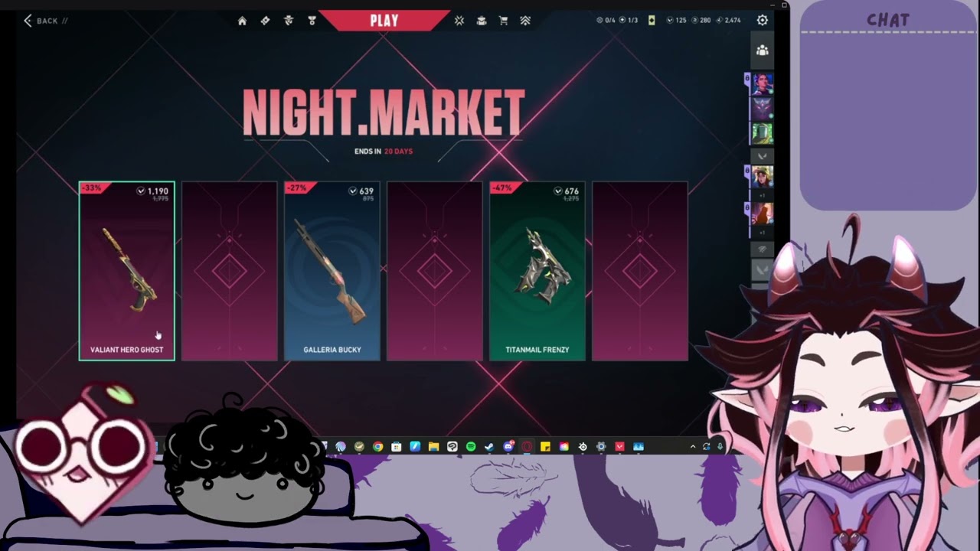Click the 639 price on Galleria Bucky
Viewport: 980px width, 551px height.
pyautogui.click(x=361, y=191)
